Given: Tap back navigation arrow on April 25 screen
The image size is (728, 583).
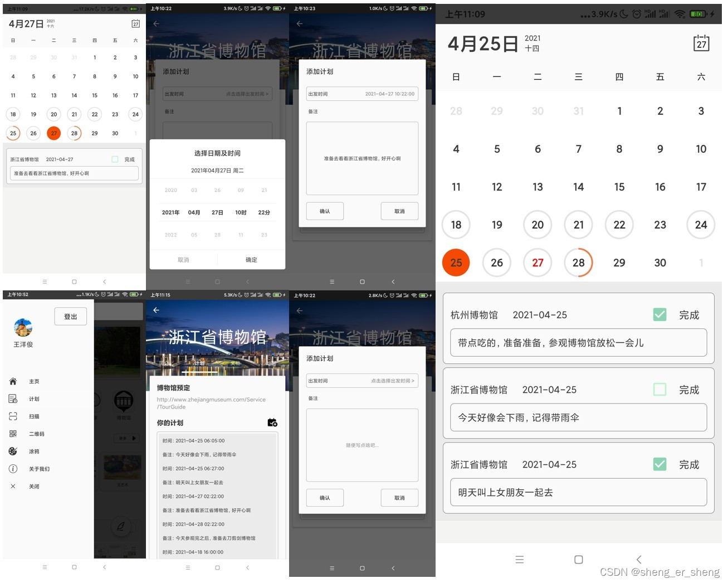Looking at the screenshot, I should point(639,560).
